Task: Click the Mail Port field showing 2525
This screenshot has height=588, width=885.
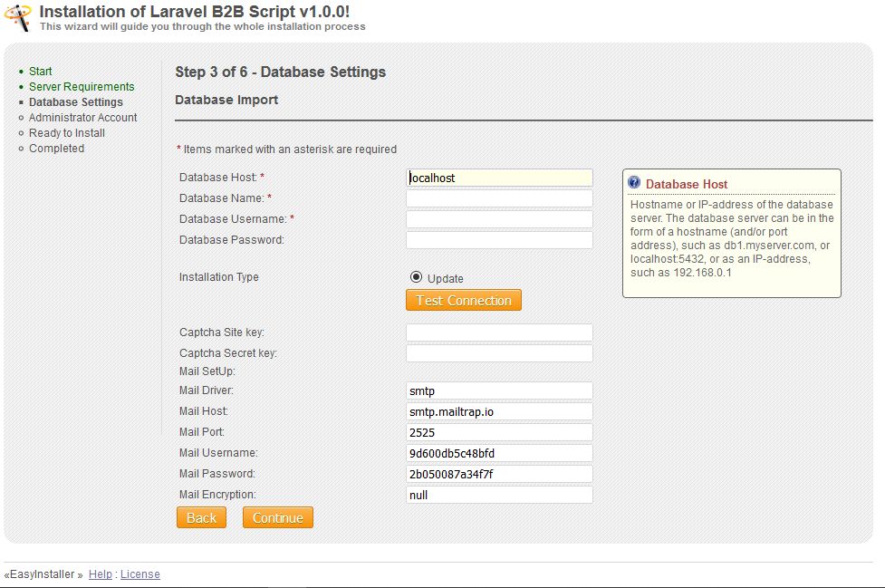Action: [499, 432]
